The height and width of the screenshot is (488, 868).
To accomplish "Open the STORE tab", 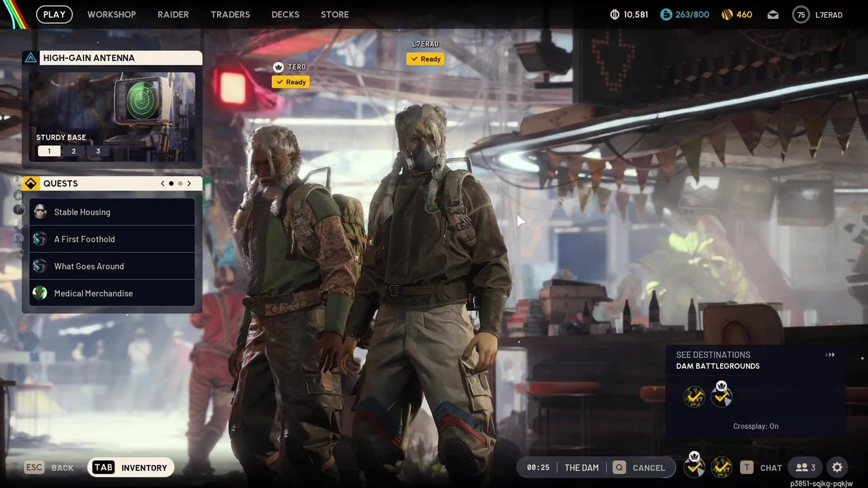I will click(x=335, y=14).
